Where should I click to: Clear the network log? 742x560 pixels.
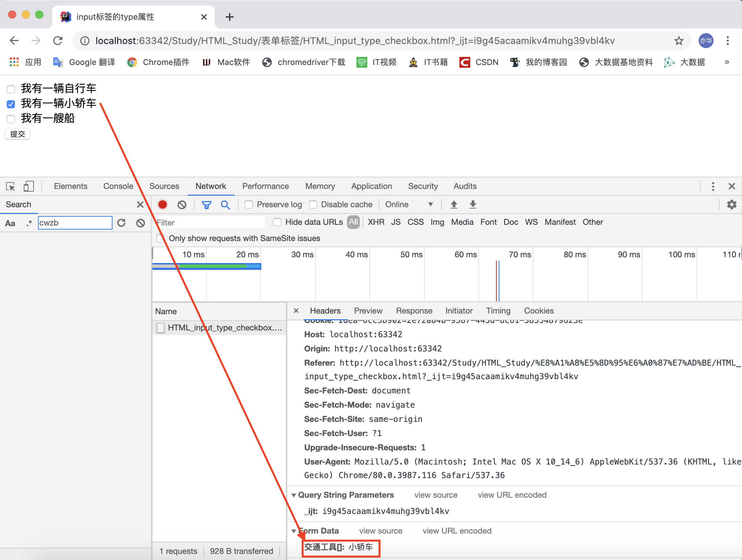click(182, 204)
